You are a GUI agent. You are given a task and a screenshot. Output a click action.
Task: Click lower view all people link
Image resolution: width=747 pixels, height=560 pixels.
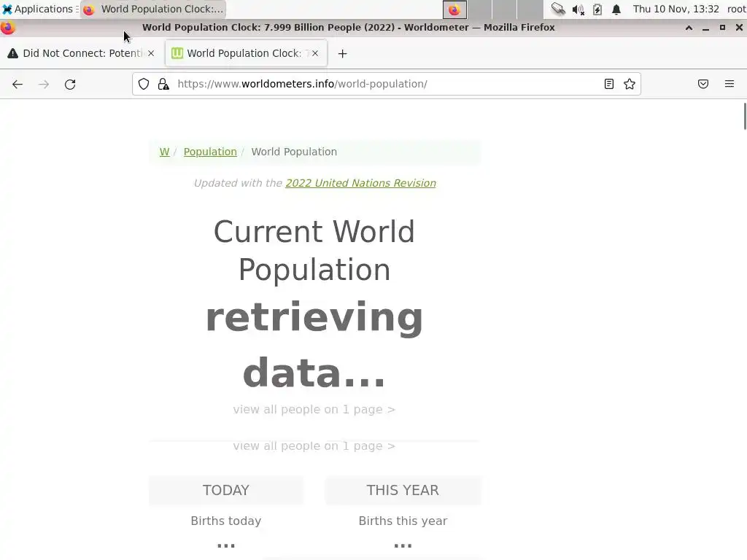[314, 446]
